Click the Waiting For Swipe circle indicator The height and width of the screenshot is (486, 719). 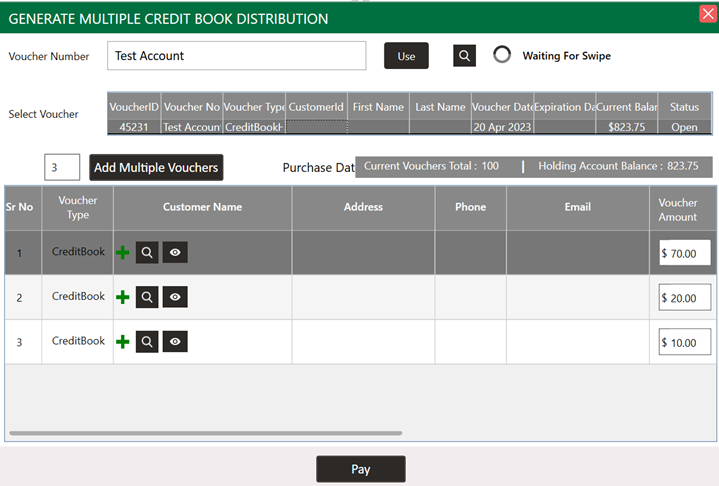coord(502,55)
